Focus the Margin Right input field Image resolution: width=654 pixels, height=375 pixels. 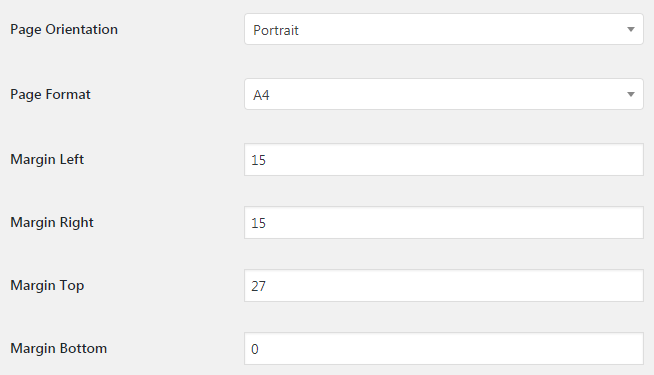click(444, 223)
